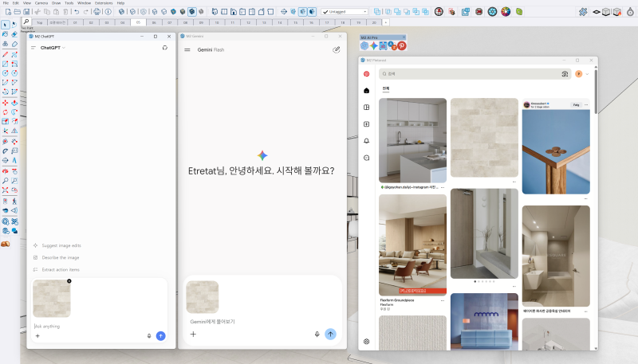Select the red Move tool
638x364 pixels.
click(5, 103)
